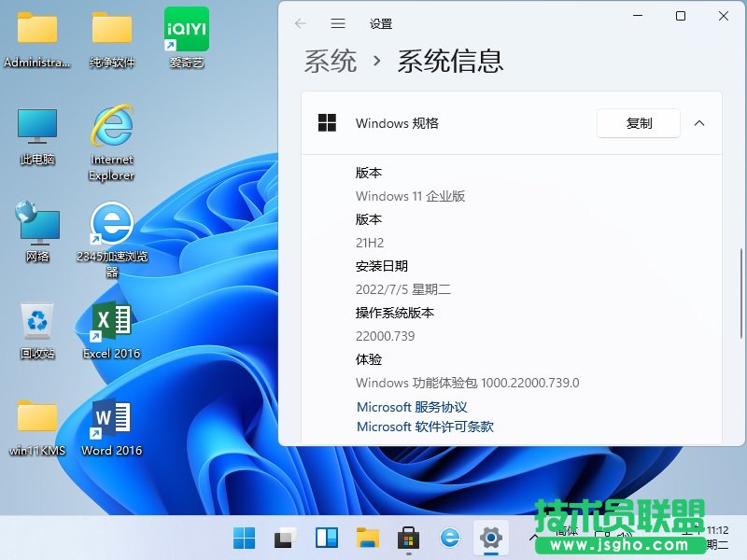Open the iQIYI desktop shortcut
747x560 pixels.
[x=187, y=30]
